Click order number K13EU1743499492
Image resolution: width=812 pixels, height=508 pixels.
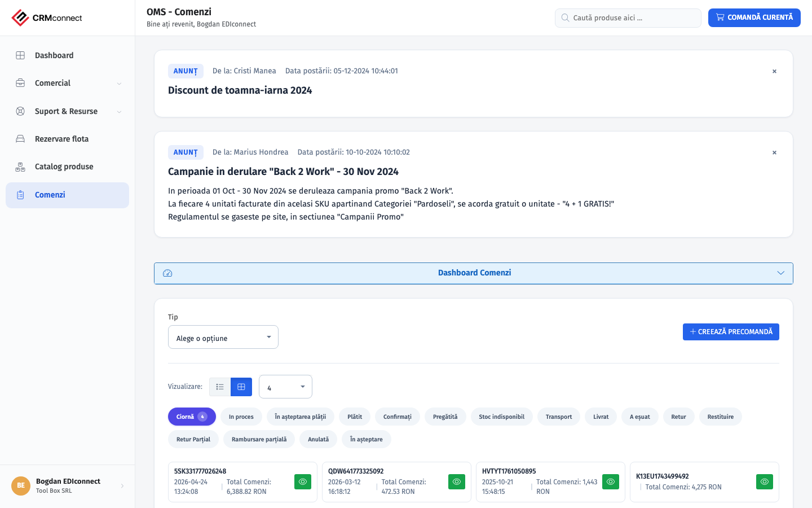point(663,476)
